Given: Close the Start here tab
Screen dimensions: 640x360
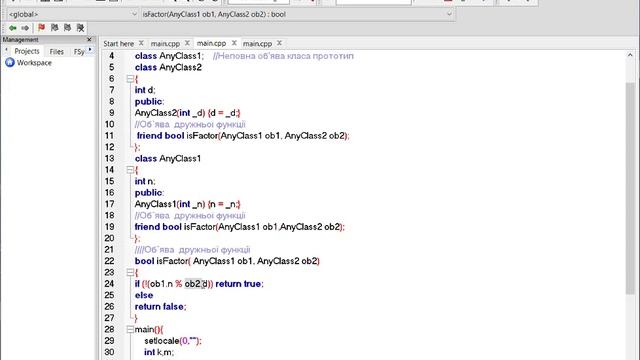Looking at the screenshot, I should [141, 43].
